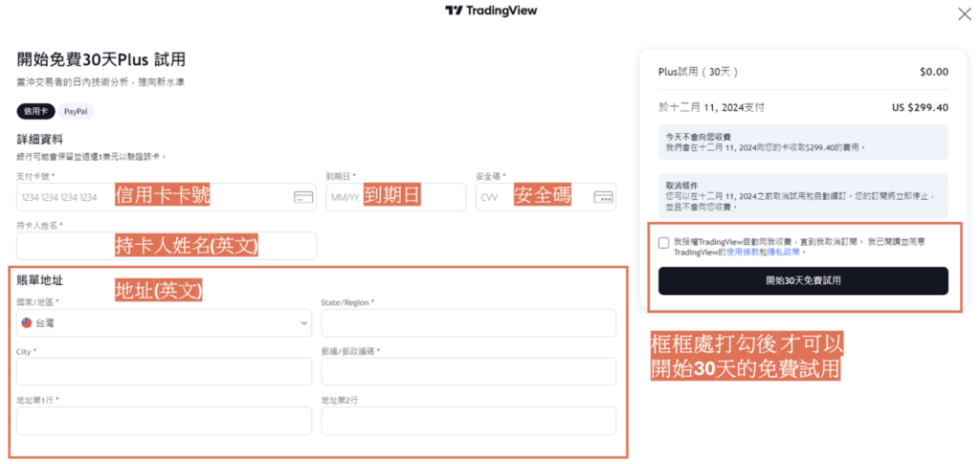980x464 pixels.
Task: Click the 於十二月 11, 2024支付 text
Action: click(711, 107)
